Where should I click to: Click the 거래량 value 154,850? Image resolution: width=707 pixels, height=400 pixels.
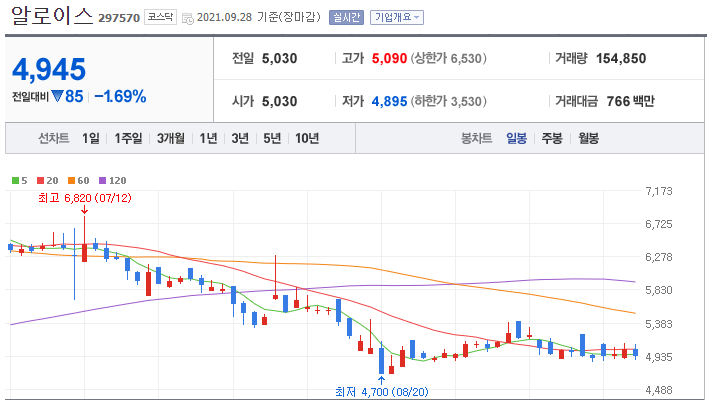coord(621,58)
